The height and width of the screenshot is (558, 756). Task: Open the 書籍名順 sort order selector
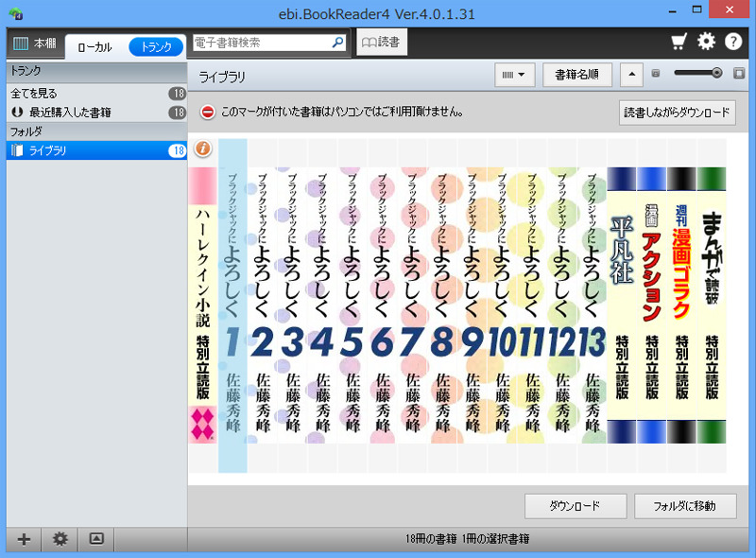click(x=577, y=75)
